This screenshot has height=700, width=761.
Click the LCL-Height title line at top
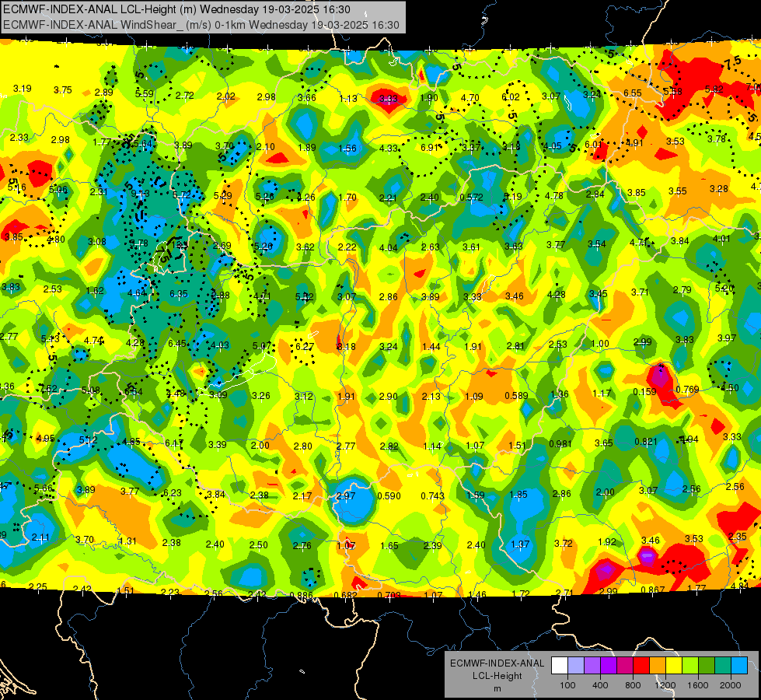176,9
